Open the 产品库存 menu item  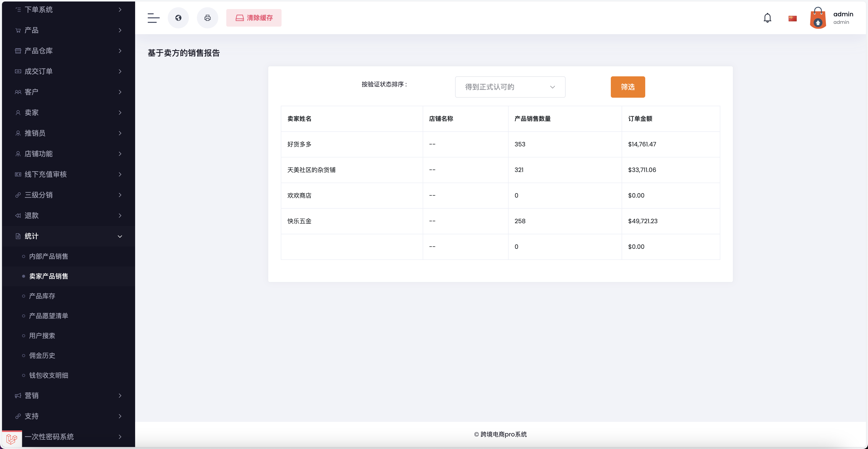coord(41,296)
